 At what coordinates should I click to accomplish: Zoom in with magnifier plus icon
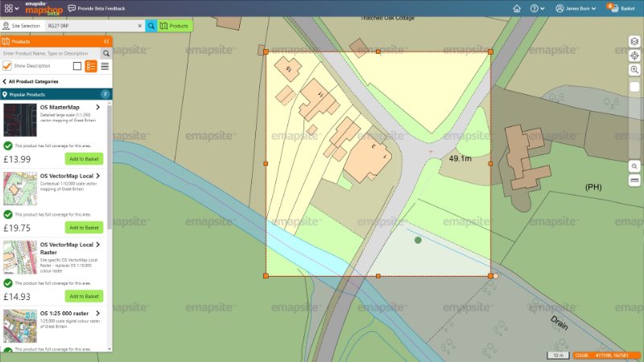(634, 70)
